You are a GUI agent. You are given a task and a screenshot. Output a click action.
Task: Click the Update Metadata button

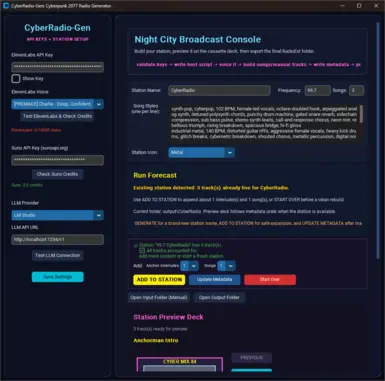214,280
